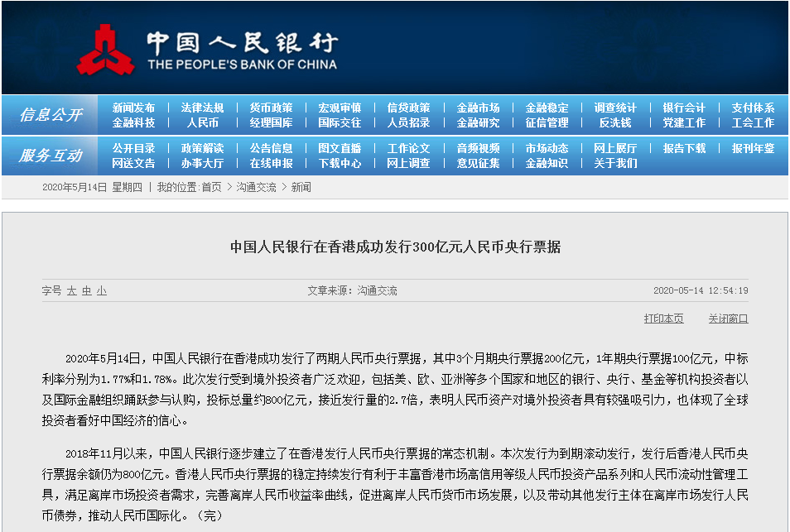Open 下载中心 link
Image resolution: width=790 pixels, height=532 pixels.
tap(340, 164)
